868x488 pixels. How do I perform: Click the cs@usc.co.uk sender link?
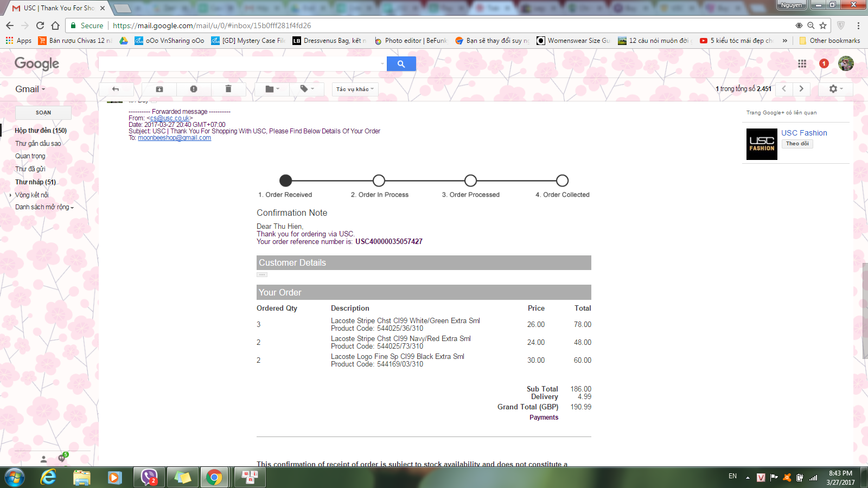170,118
